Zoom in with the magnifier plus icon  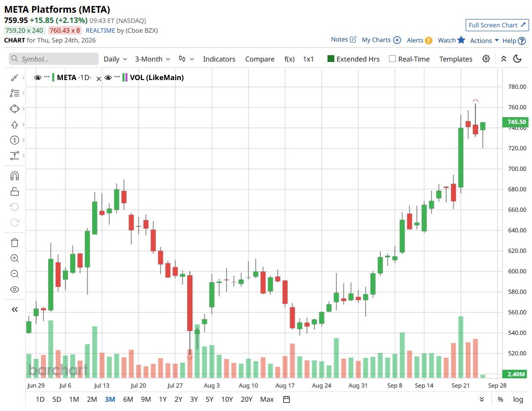(x=15, y=258)
